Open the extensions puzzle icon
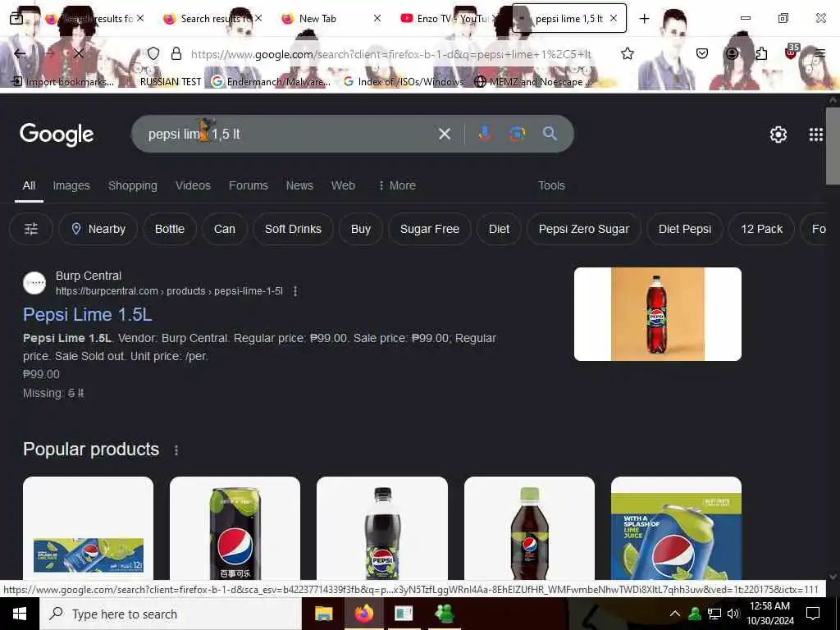Viewport: 840px width, 630px height. (x=760, y=53)
